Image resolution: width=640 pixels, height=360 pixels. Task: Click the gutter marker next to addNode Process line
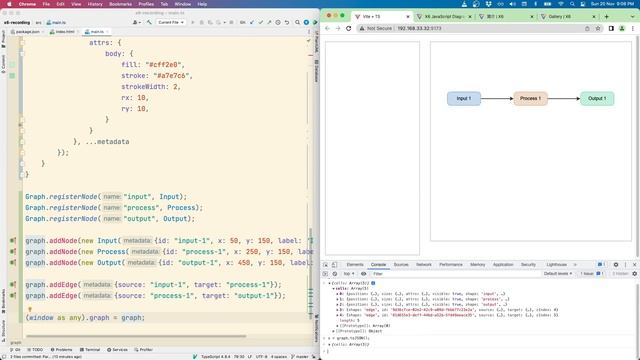tap(13, 252)
